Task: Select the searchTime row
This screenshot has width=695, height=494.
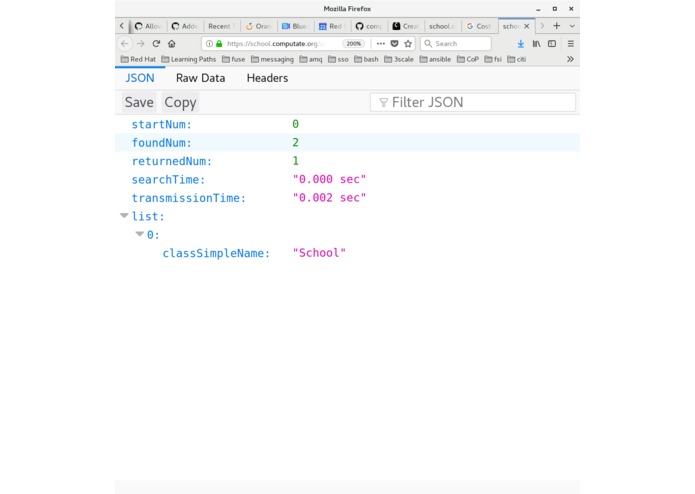Action: click(348, 179)
